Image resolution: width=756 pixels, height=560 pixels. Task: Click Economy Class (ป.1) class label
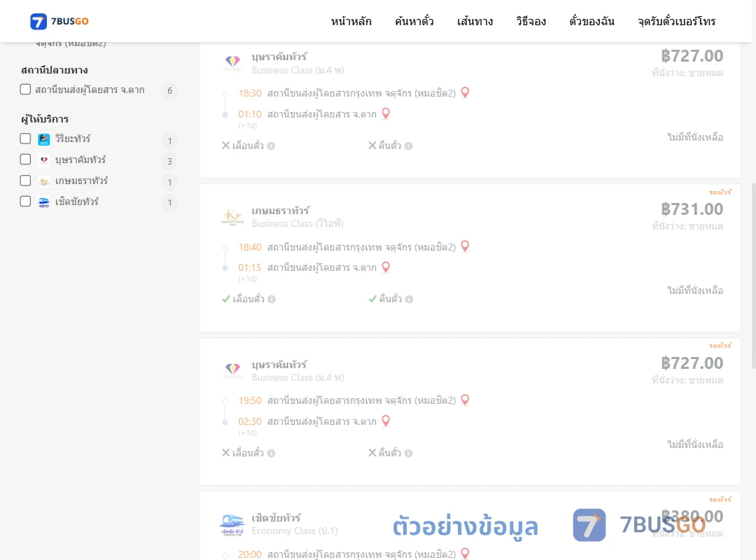[295, 531]
